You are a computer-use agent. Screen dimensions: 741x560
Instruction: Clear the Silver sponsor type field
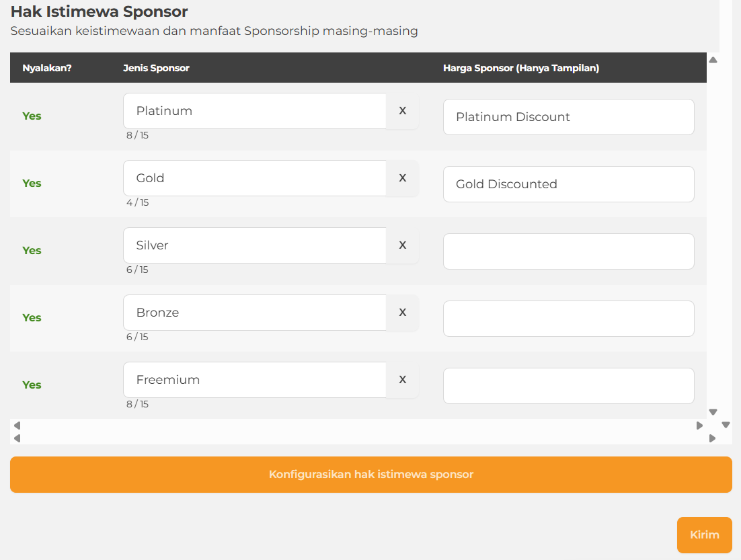point(402,245)
